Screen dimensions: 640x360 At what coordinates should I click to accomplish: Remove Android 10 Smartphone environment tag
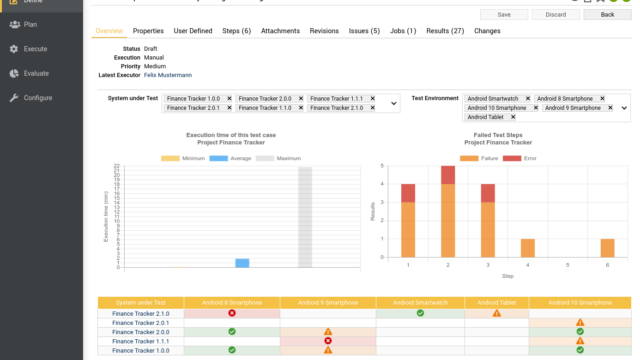(536, 108)
